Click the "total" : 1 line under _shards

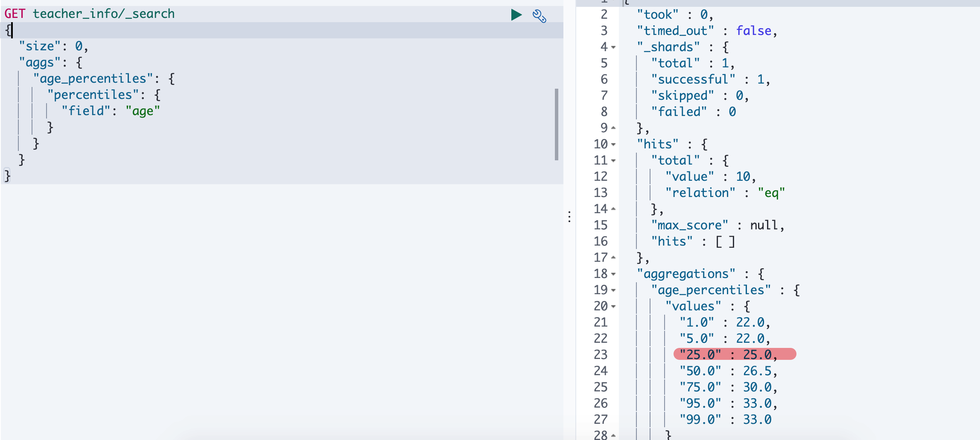(x=693, y=63)
